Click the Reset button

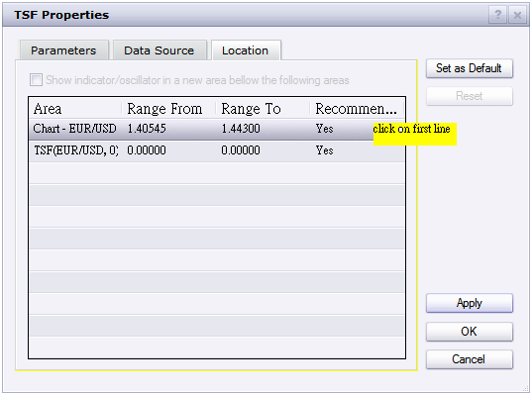tap(470, 96)
